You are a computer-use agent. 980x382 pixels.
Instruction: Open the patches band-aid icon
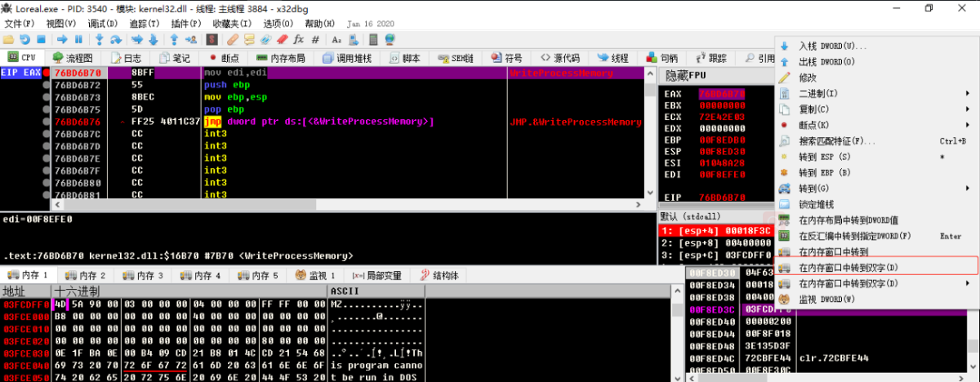233,39
